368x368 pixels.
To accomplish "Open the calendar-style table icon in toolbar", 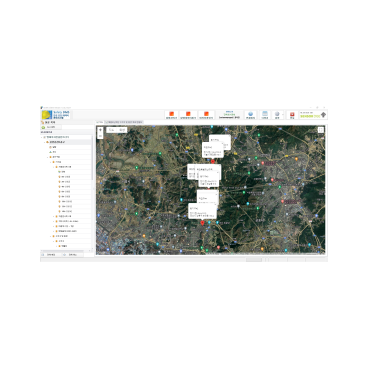I will coord(265,115).
